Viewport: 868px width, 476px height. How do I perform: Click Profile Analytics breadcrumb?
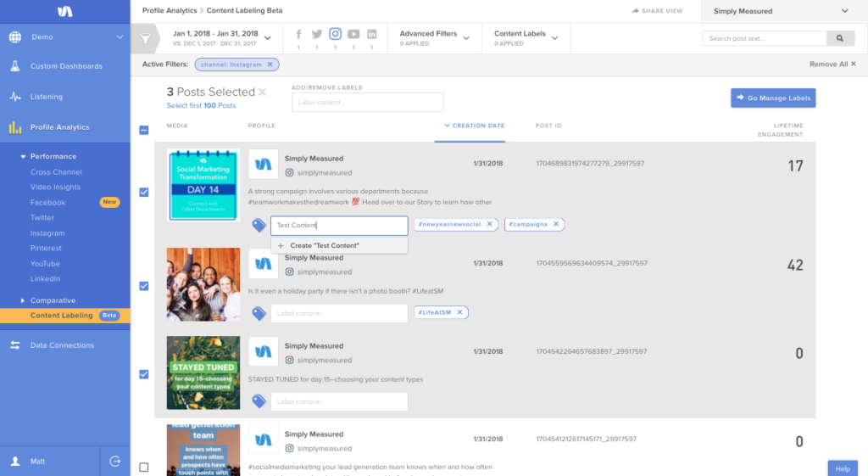click(170, 10)
